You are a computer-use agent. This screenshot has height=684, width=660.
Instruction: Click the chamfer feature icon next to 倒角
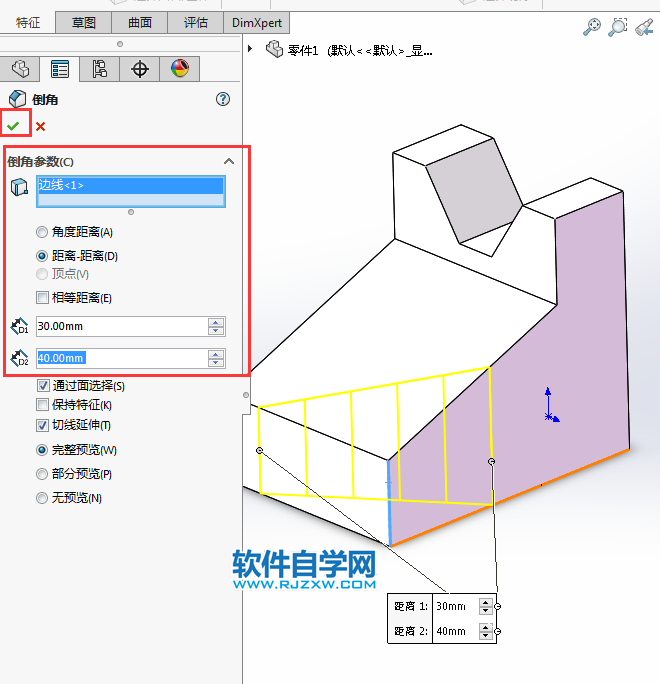tap(18, 99)
